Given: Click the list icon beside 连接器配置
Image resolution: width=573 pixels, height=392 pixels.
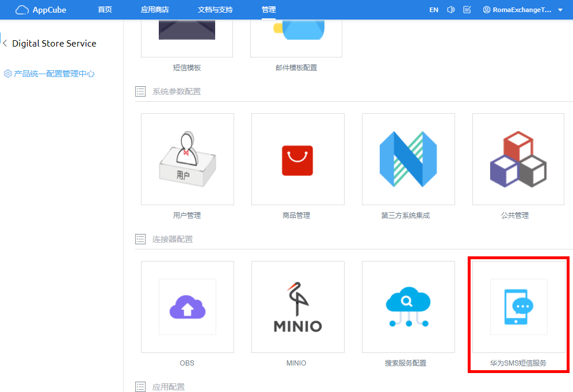Looking at the screenshot, I should pos(140,239).
